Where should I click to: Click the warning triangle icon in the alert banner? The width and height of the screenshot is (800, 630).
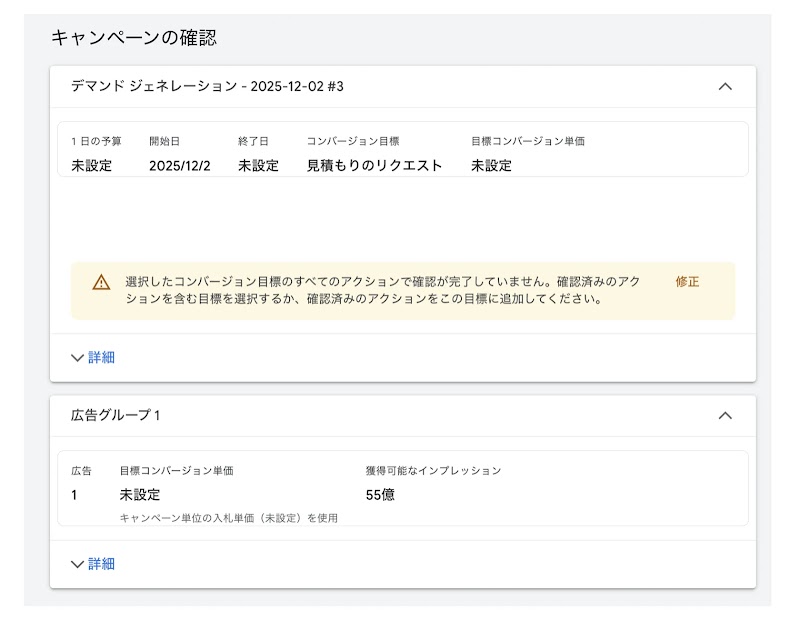[96, 283]
